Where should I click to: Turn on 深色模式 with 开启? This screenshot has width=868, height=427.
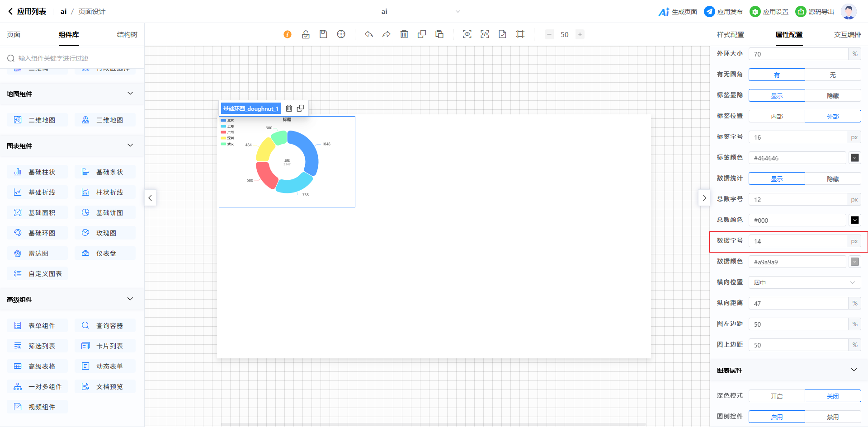coord(777,396)
